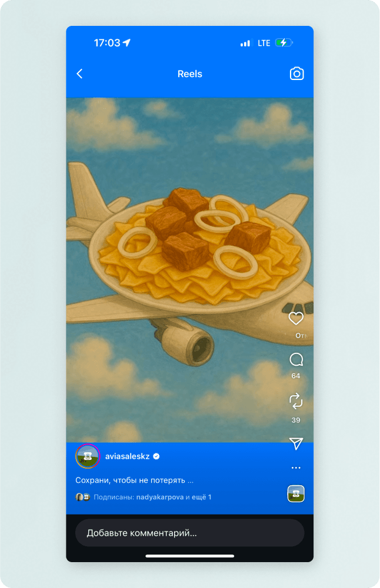This screenshot has height=588, width=380.
Task: Tap the verified badge beside aviasaleskz
Action: (x=156, y=456)
